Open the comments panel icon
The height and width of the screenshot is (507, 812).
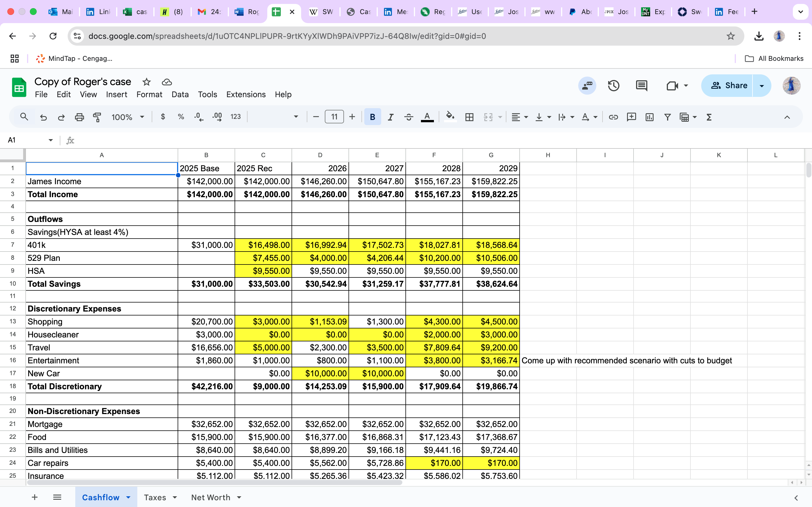tap(641, 86)
